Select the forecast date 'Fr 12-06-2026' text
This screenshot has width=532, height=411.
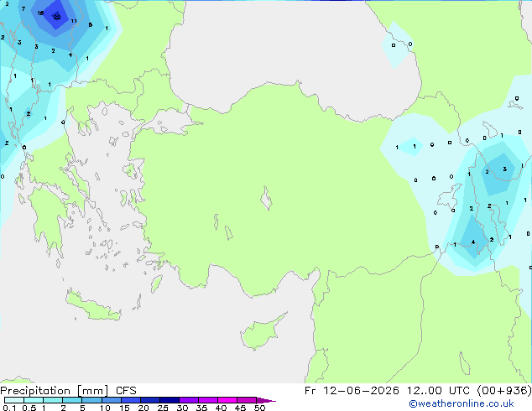[x=352, y=391]
